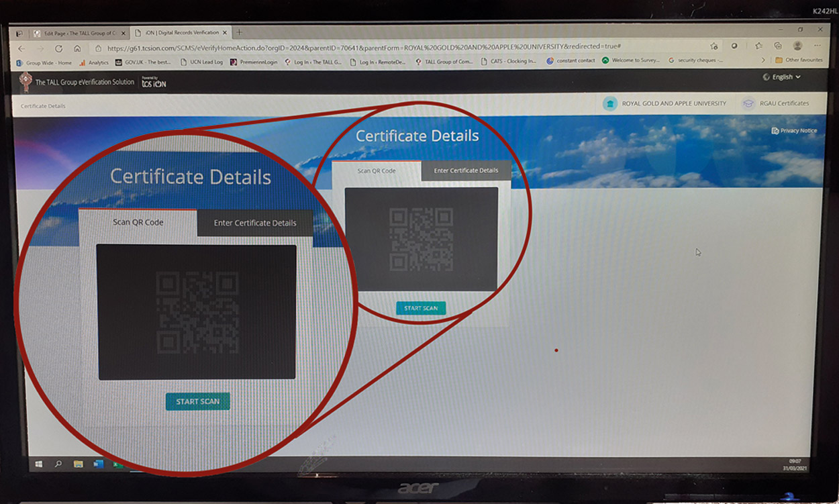Viewport: 839px width, 504px height.
Task: Open the Windows Start menu
Action: [x=38, y=464]
